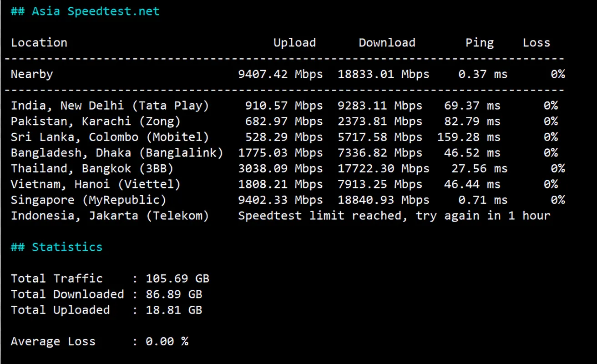Click India upload value 910.57 Mbps
The image size is (597, 364).
coord(284,106)
